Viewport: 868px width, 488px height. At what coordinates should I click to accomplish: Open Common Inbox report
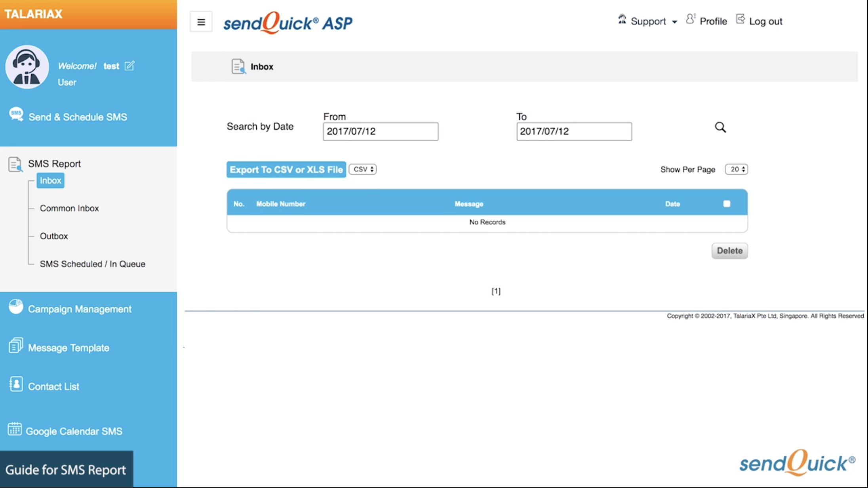point(69,208)
